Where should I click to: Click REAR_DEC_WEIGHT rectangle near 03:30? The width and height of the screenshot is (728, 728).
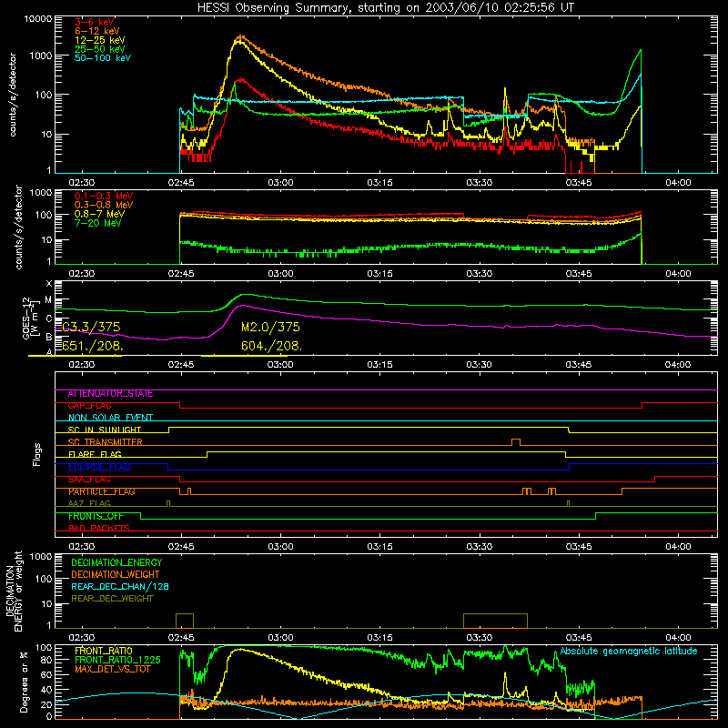pos(495,621)
